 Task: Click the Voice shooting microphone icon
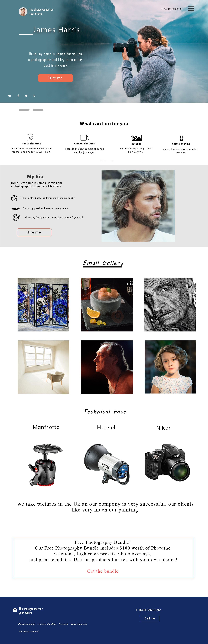pos(181,138)
